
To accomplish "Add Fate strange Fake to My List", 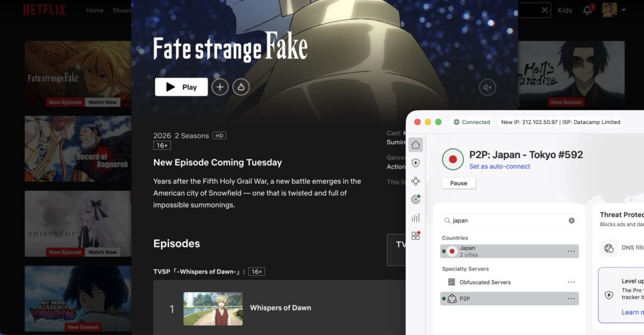I will tap(220, 87).
